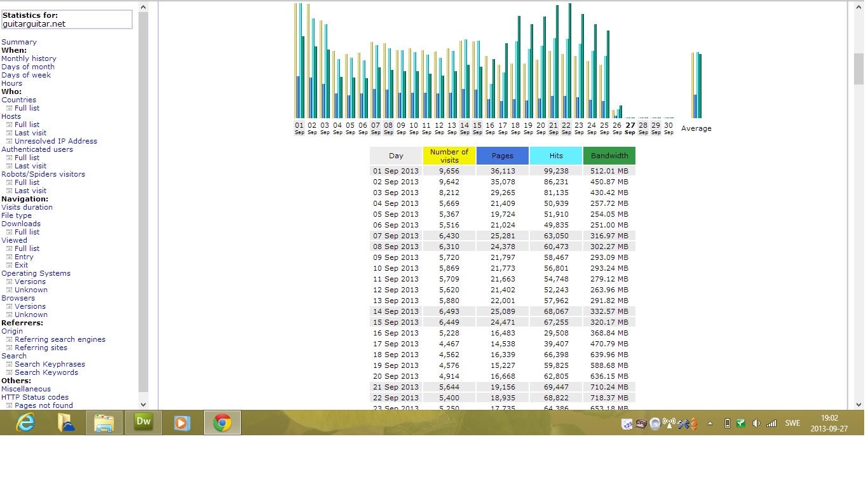View the Countries section
Screen dimensions: 868x488
[x=18, y=100]
